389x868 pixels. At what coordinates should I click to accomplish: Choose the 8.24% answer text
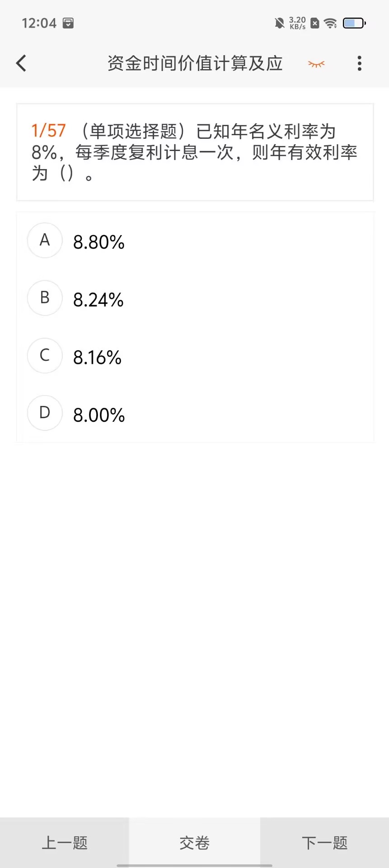tap(98, 300)
